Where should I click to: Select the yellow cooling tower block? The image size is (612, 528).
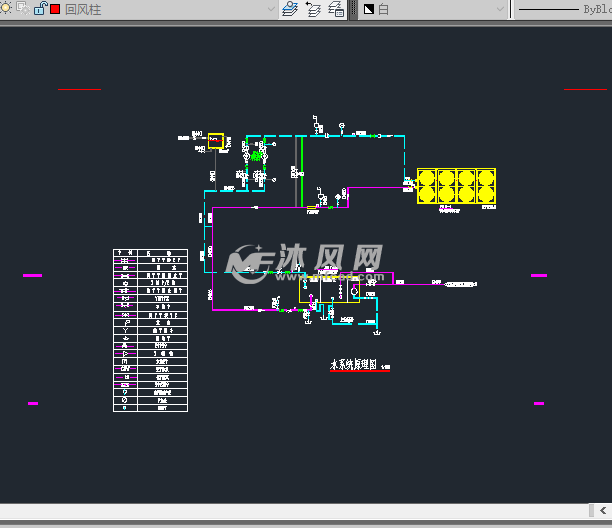(x=456, y=186)
